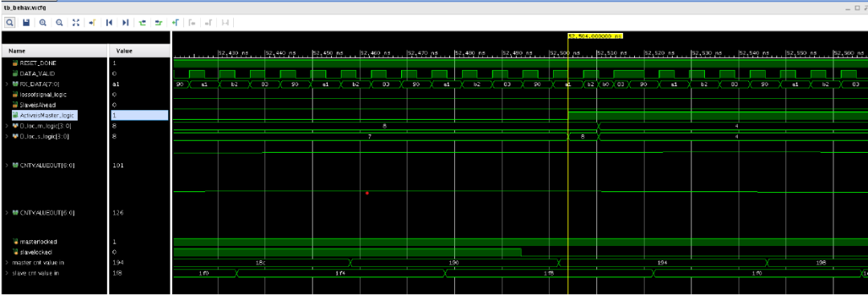This screenshot has height=295, width=868.
Task: Jump to previous transition
Action: pyautogui.click(x=142, y=23)
